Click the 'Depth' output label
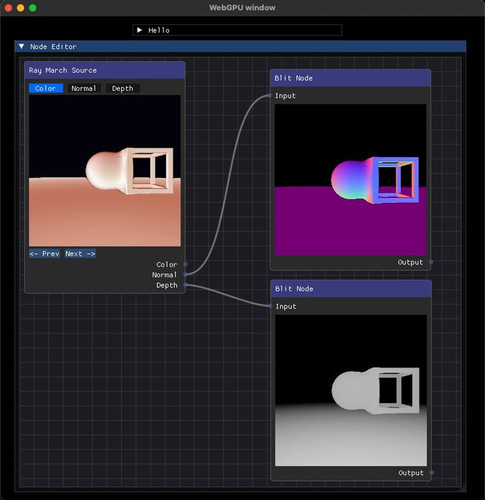The width and height of the screenshot is (485, 500). 167,285
